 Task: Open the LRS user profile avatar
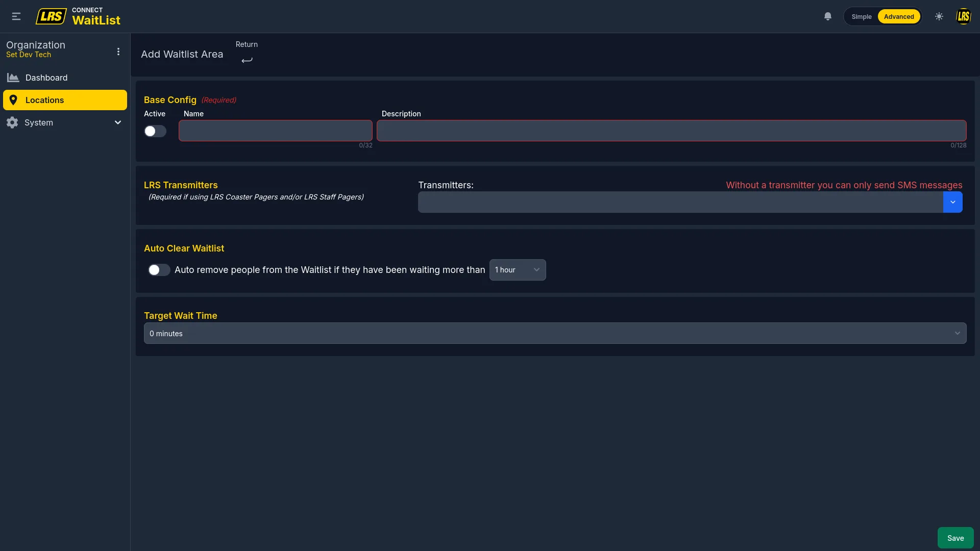pos(963,16)
